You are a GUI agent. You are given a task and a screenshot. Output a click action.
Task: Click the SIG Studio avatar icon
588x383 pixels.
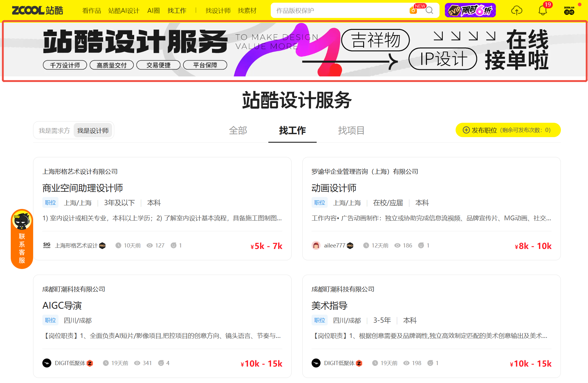click(47, 245)
